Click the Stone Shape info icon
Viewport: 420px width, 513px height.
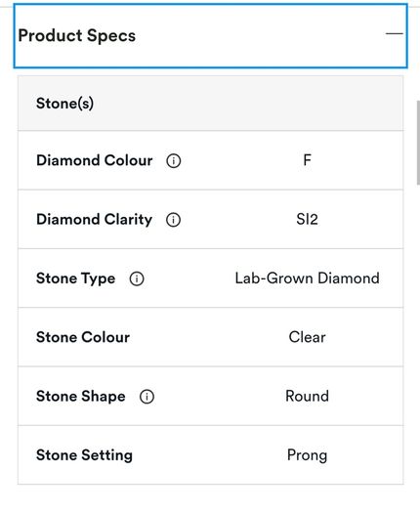(x=147, y=397)
